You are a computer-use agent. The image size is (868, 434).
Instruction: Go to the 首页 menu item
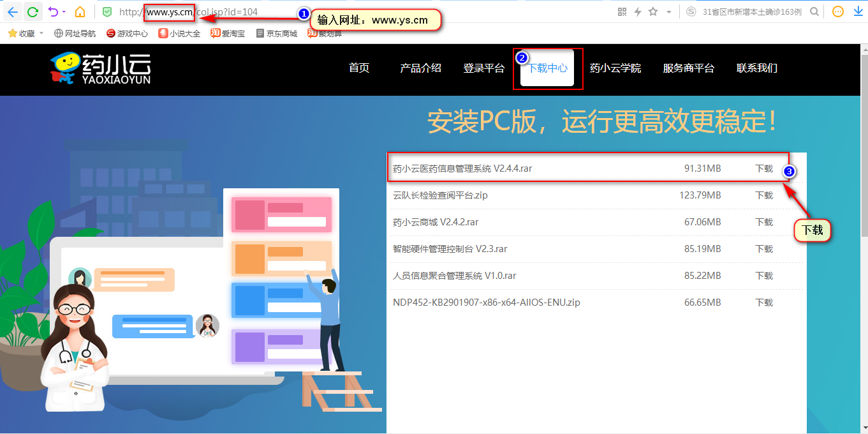[x=359, y=68]
